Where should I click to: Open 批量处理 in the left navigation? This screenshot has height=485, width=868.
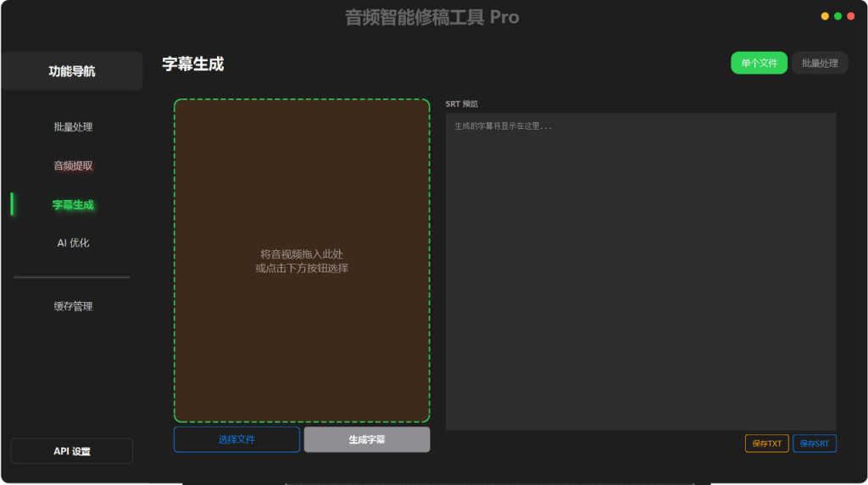[x=73, y=127]
